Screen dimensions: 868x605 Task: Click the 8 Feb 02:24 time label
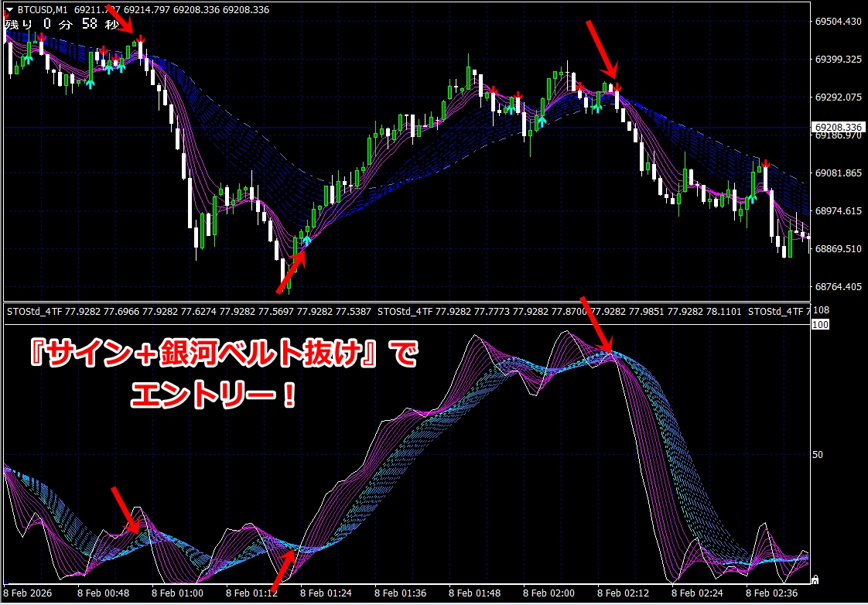697,593
